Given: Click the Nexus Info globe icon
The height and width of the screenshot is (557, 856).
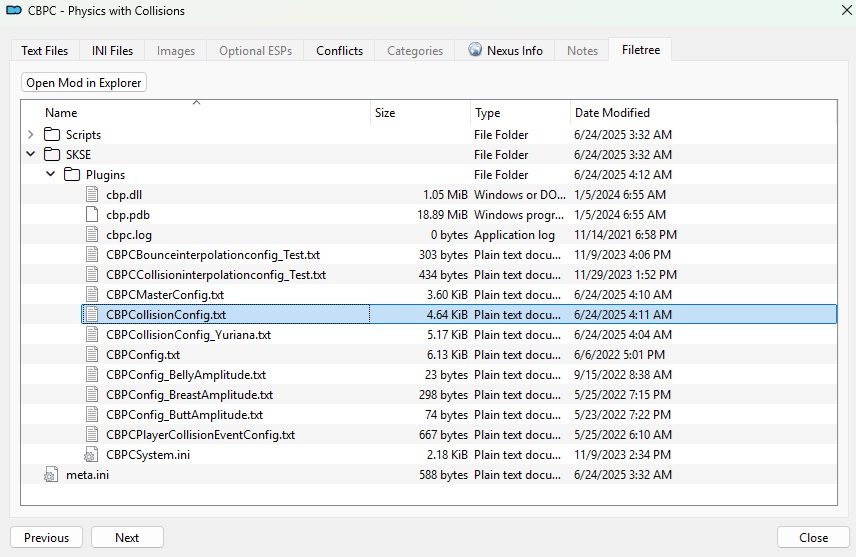Looking at the screenshot, I should click(475, 50).
